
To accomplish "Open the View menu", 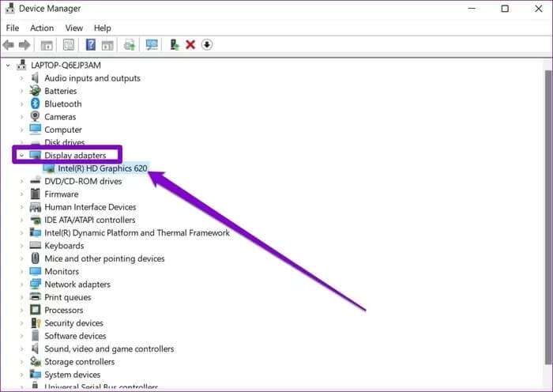I will click(x=73, y=28).
